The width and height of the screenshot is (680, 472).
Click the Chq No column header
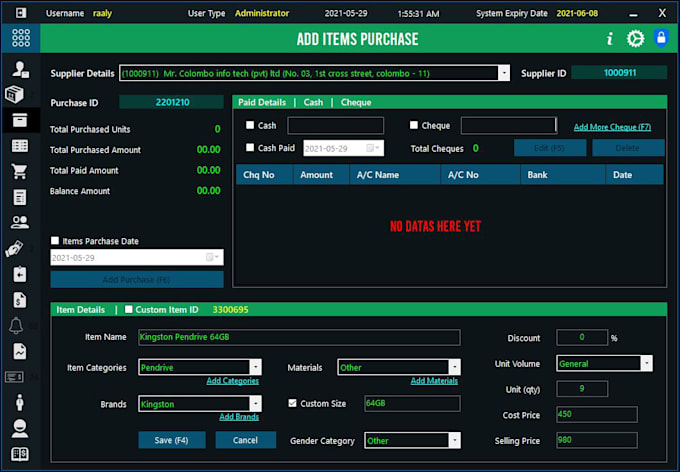[x=265, y=174]
